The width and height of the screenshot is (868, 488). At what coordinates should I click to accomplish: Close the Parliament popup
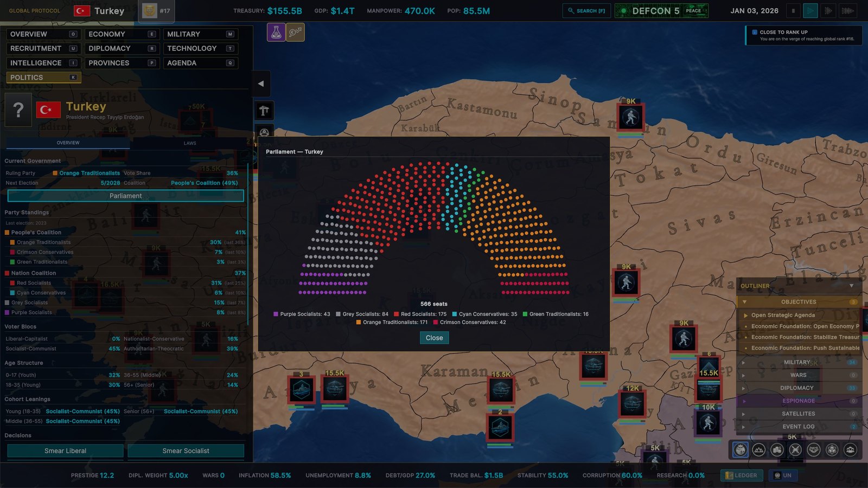434,338
